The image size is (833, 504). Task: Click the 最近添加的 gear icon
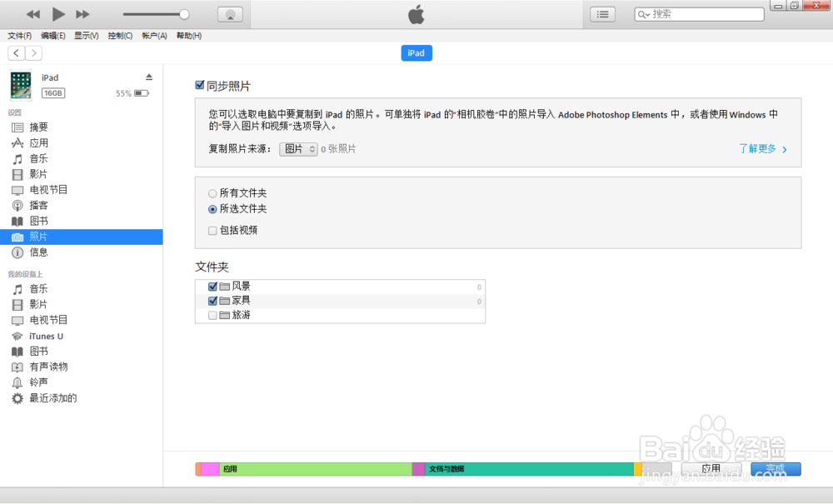[17, 398]
